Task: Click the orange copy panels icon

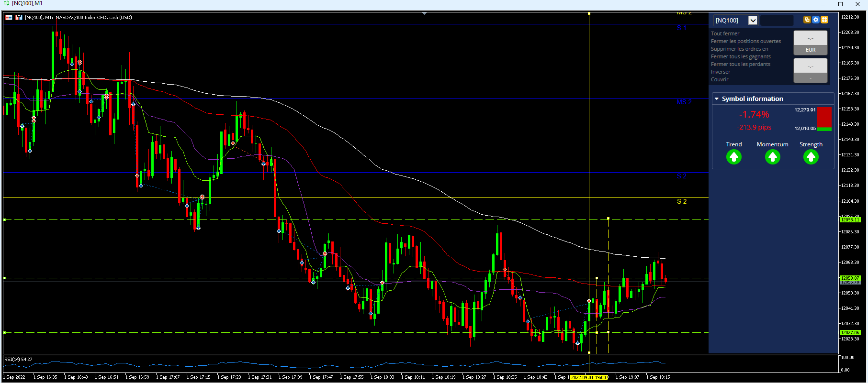Action: click(807, 20)
